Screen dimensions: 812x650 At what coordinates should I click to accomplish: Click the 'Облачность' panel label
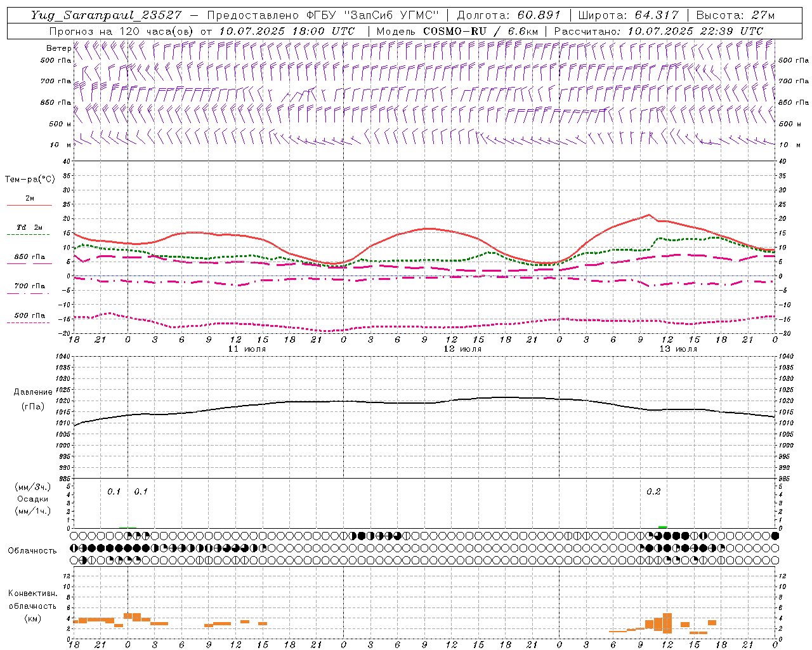[x=32, y=550]
